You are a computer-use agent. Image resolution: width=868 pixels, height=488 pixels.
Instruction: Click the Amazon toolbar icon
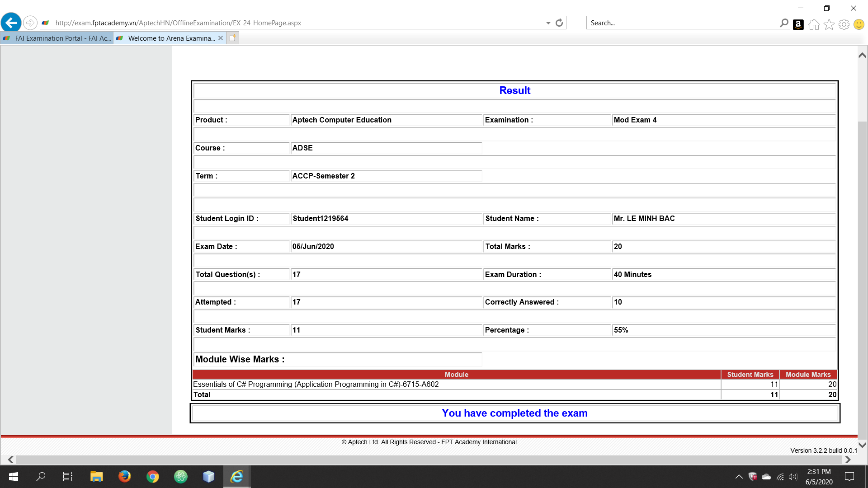click(798, 24)
